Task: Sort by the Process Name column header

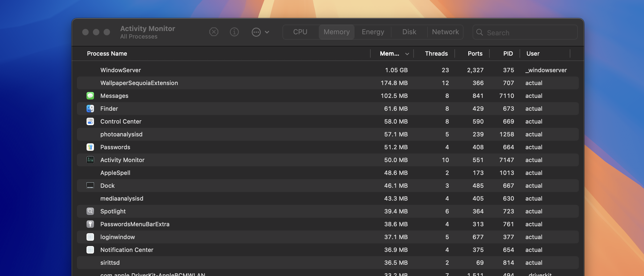Action: (x=107, y=54)
